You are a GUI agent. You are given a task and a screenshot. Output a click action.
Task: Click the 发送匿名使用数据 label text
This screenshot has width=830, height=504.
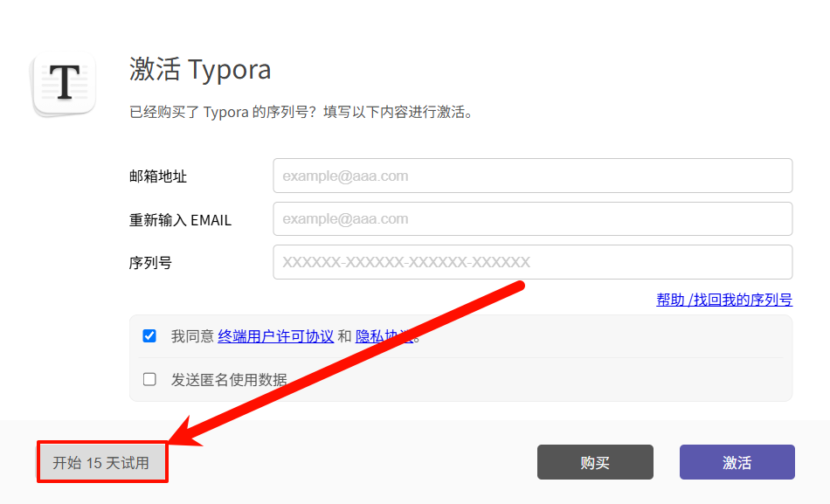pos(229,380)
